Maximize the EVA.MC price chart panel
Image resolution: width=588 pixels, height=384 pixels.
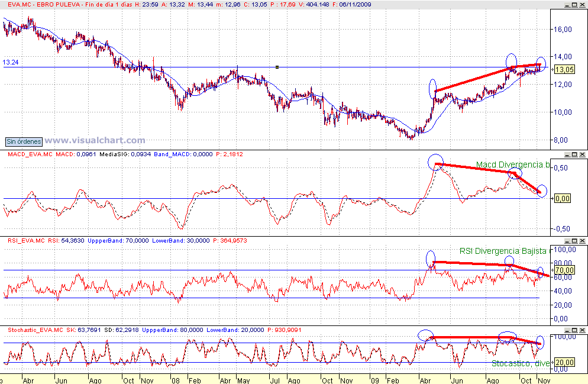tap(574, 5)
